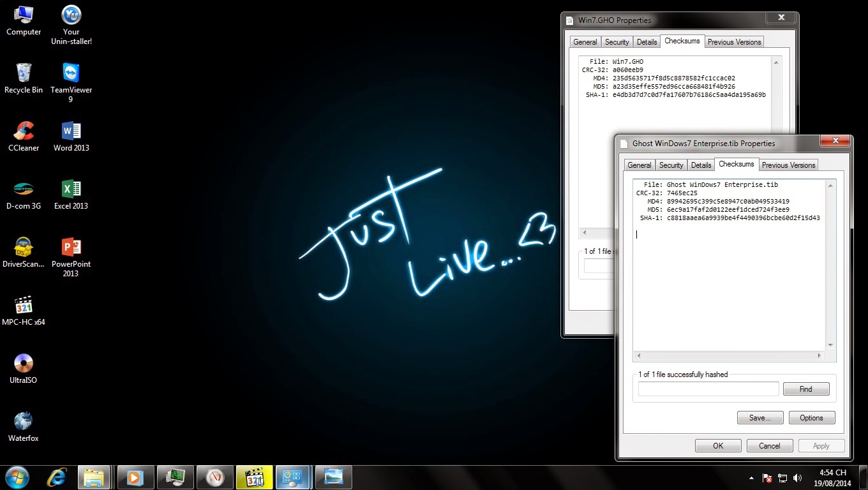This screenshot has height=490, width=868.
Task: Open the Windows Start menu orb
Action: pos(17,477)
